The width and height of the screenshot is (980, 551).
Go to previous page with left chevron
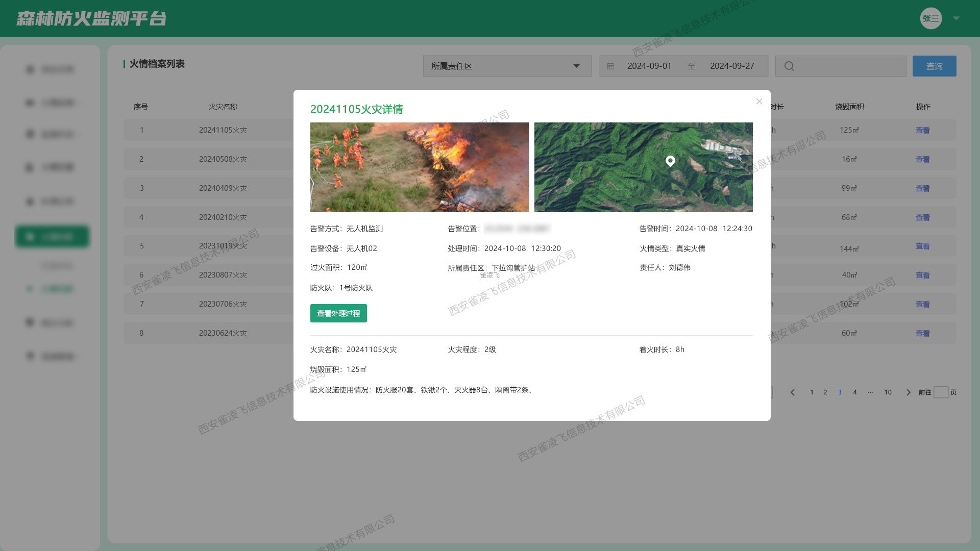(x=793, y=392)
